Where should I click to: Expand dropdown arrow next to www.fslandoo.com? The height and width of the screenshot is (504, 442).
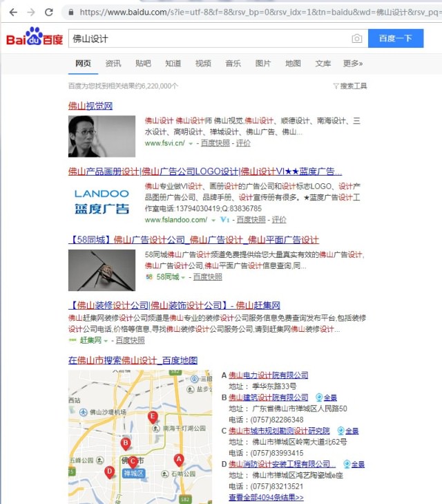click(213, 220)
